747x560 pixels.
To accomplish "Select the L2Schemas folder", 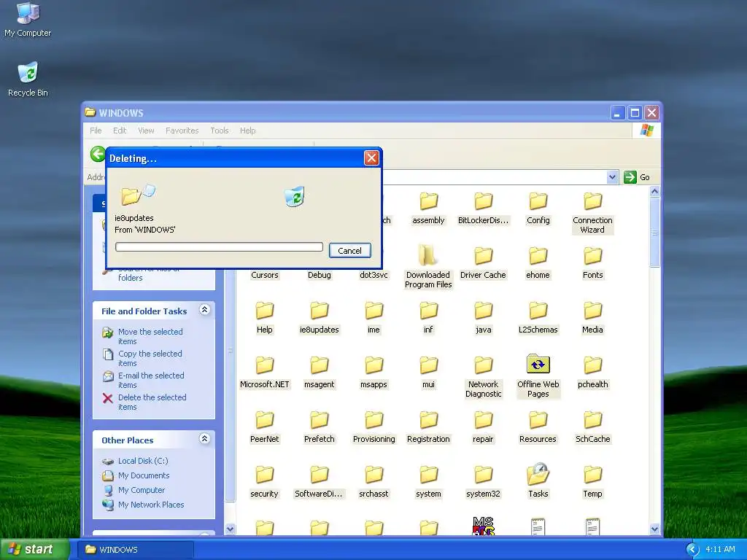I will point(538,318).
